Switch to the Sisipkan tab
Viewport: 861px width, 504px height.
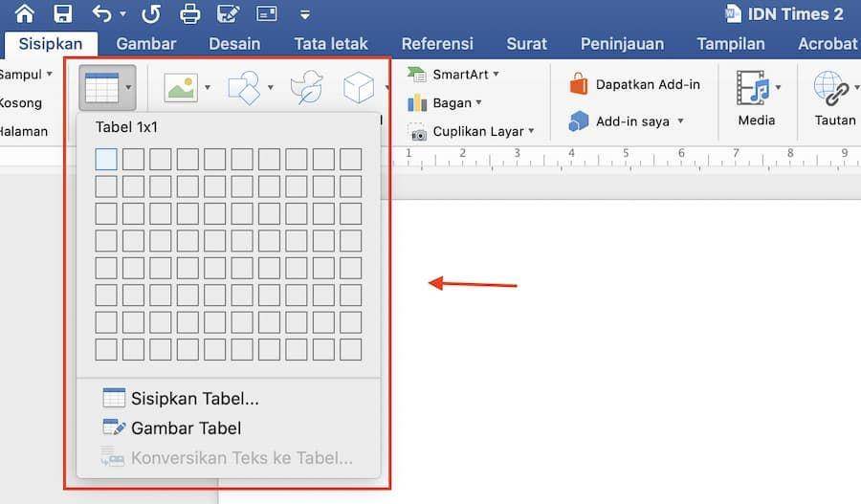pos(51,43)
